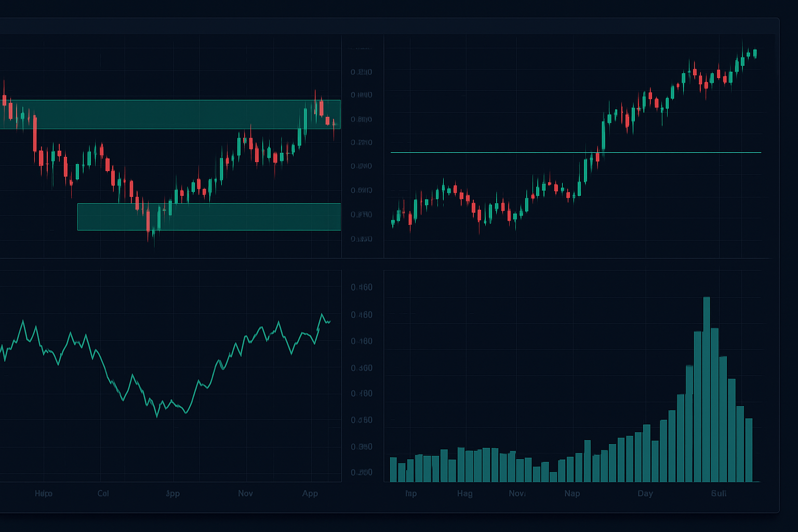The image size is (798, 532).
Task: Select the last bar of the volume histogram
Action: tap(749, 449)
